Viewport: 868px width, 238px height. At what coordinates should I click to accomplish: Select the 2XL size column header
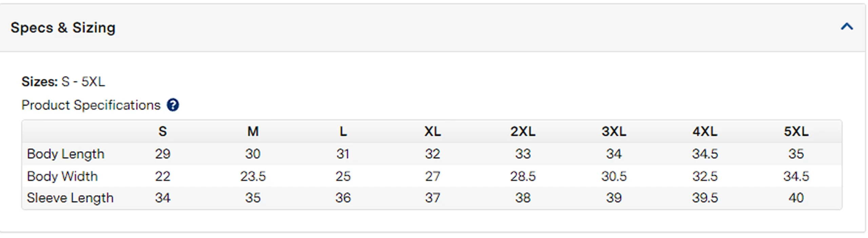[523, 131]
